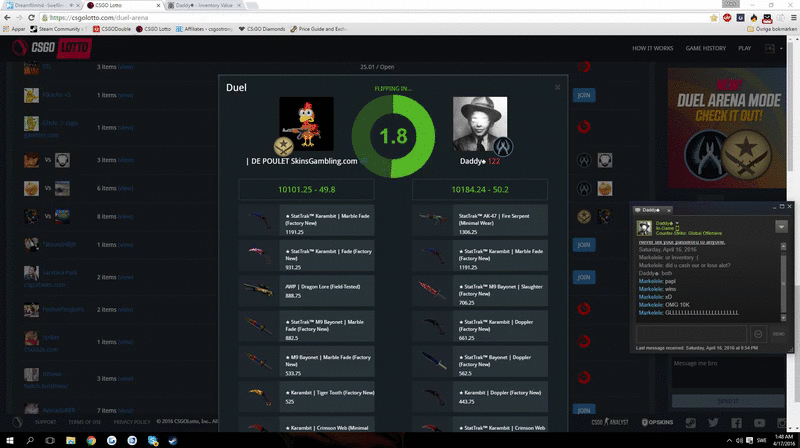Open the Windows Start menu
Viewport: 800px width, 448px height.
click(x=10, y=440)
